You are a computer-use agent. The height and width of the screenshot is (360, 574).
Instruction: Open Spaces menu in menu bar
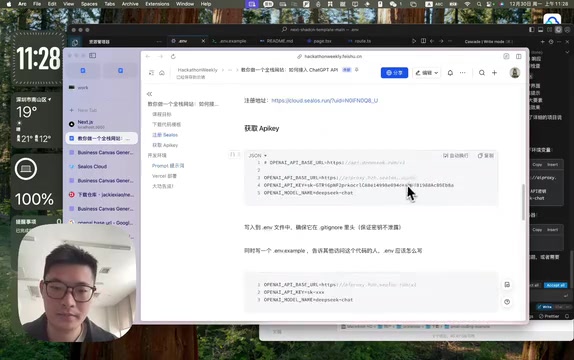89,4
